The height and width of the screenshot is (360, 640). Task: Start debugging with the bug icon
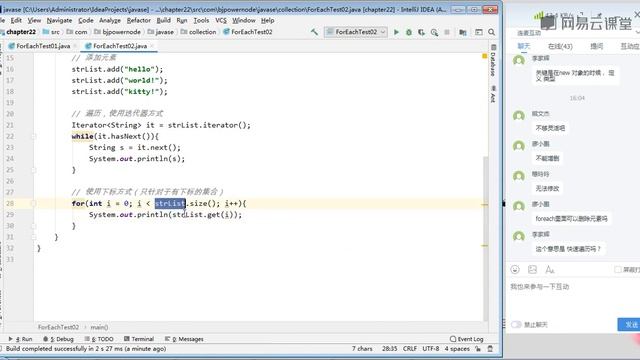coord(409,32)
